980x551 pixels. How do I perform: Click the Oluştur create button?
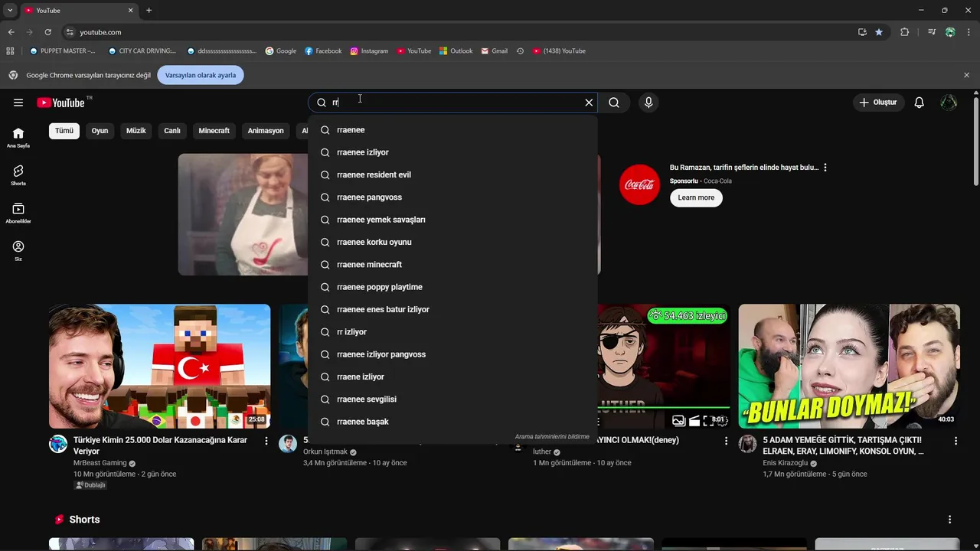click(877, 103)
